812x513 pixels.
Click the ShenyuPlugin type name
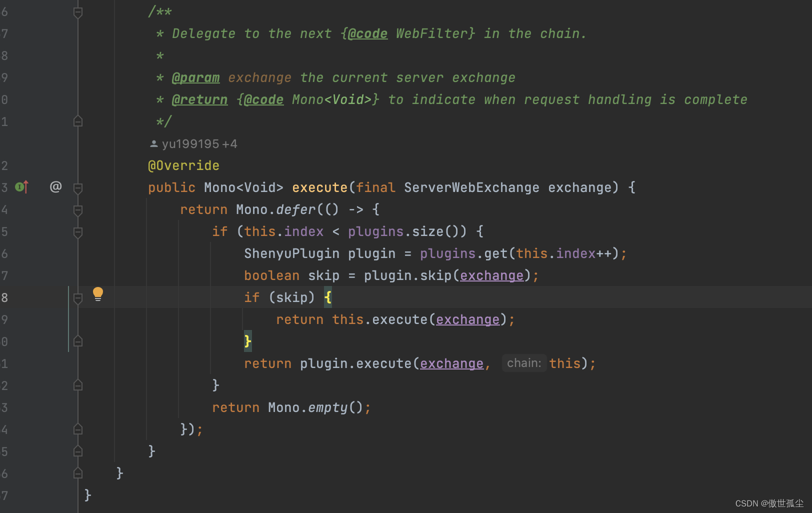291,253
